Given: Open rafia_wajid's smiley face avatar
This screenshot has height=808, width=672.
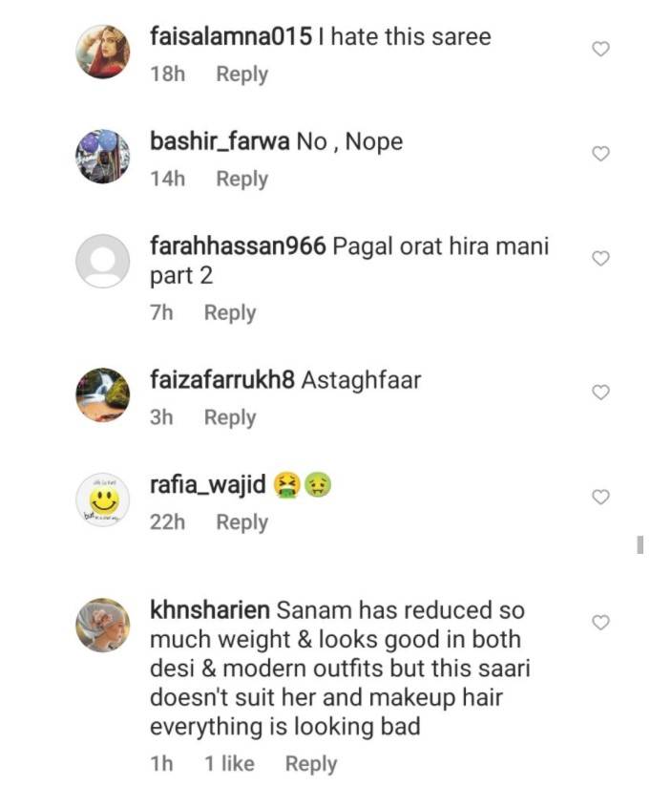Looking at the screenshot, I should 103,500.
